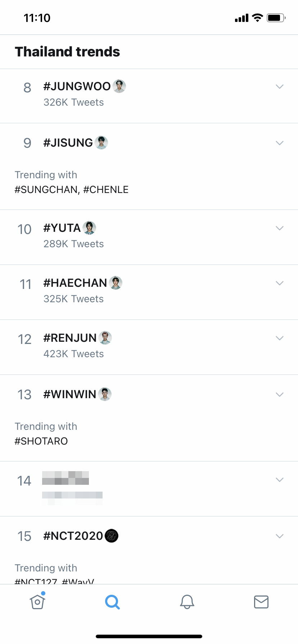The height and width of the screenshot is (644, 298).
Task: Open the Messages envelope icon
Action: point(261,602)
